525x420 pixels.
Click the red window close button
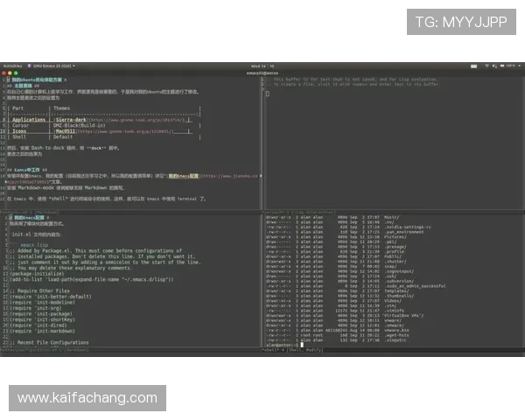tap(4, 73)
